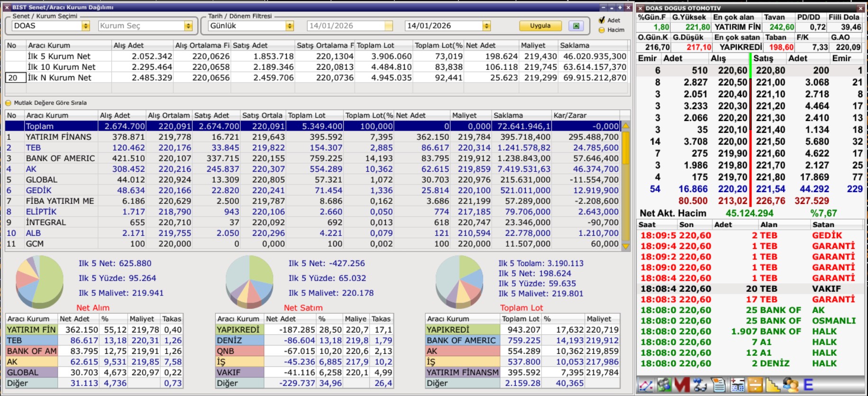Click the orange division sign icon
The height and width of the screenshot is (396, 868).
click(x=755, y=385)
